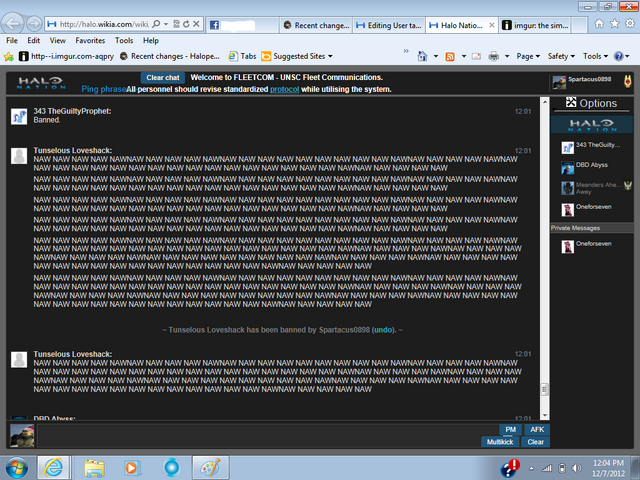This screenshot has width=640, height=480.
Task: Click 343 TheGuiltyProphet avatar in chat log
Action: coord(19,117)
